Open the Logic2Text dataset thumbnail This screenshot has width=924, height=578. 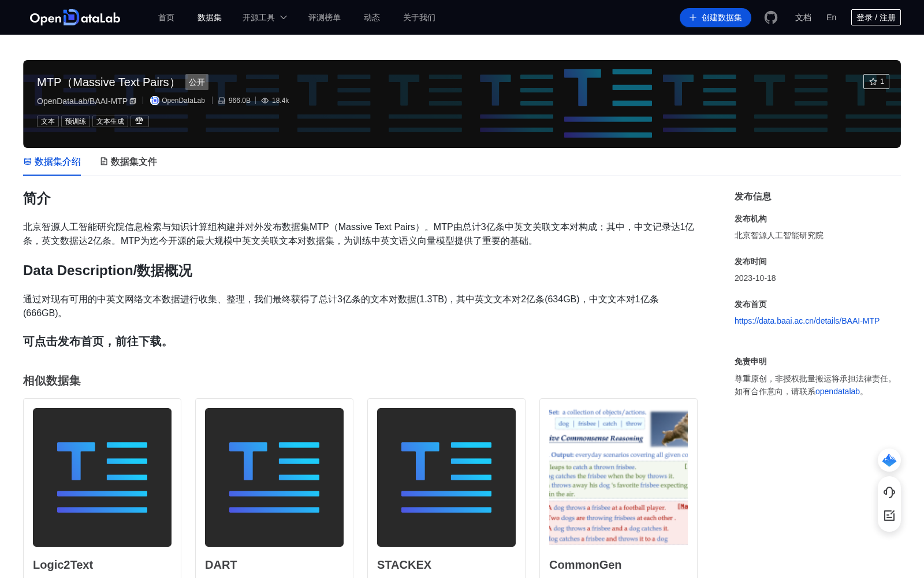102,477
